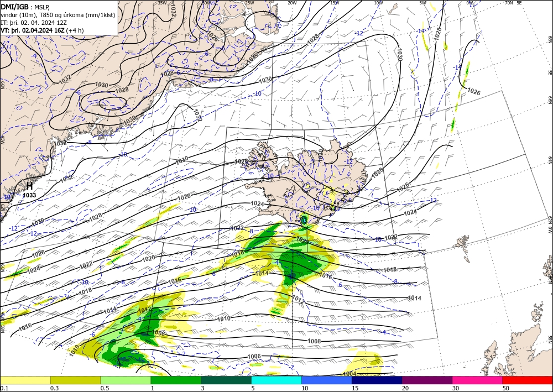Click the pink 30–50 legend swatch

click(x=478, y=380)
